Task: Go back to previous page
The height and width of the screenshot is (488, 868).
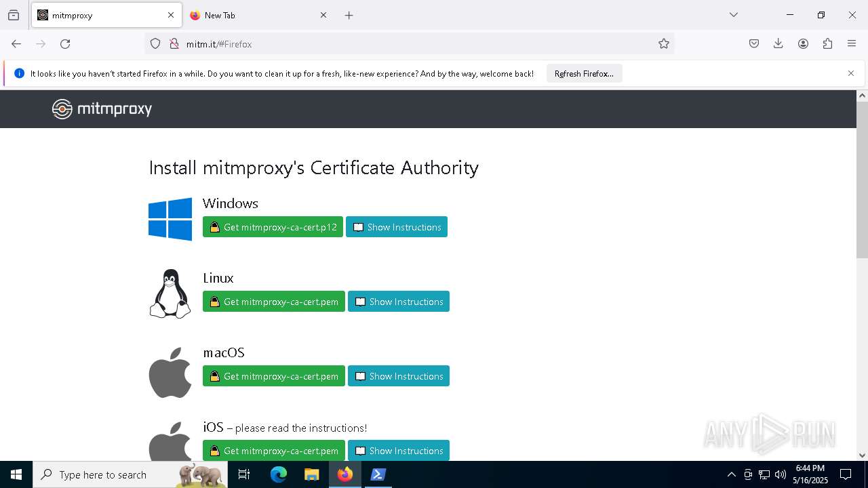Action: pos(16,43)
